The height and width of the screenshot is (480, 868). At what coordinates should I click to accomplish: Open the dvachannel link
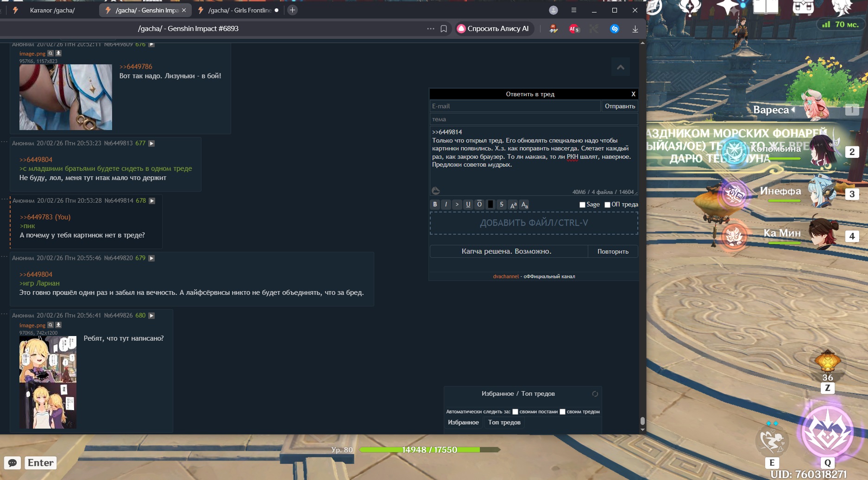tap(506, 276)
